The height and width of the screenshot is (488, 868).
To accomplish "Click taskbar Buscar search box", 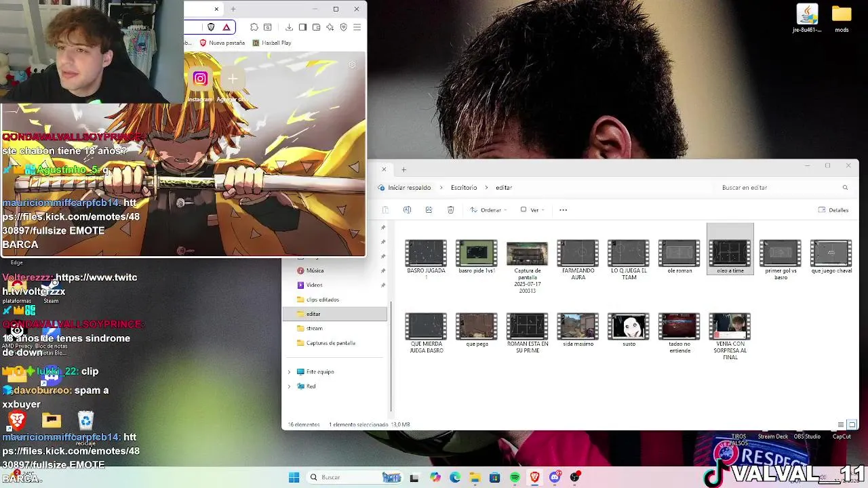I will (x=356, y=477).
